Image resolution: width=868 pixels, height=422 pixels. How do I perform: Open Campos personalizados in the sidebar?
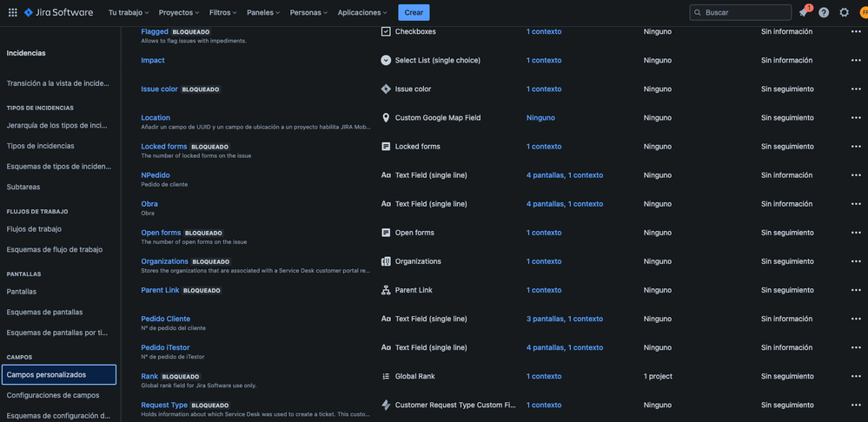[59, 374]
